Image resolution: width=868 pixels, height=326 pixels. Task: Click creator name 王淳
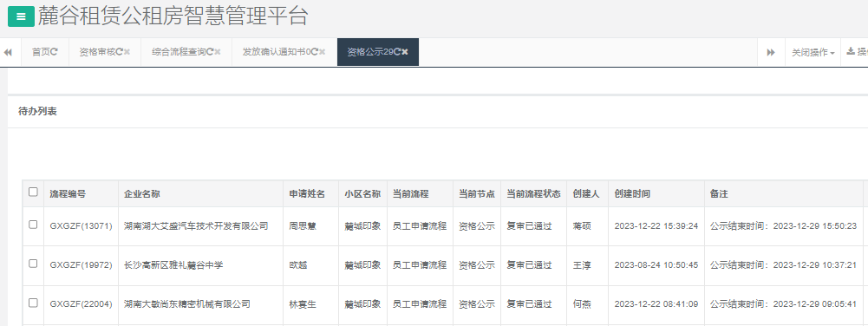582,265
